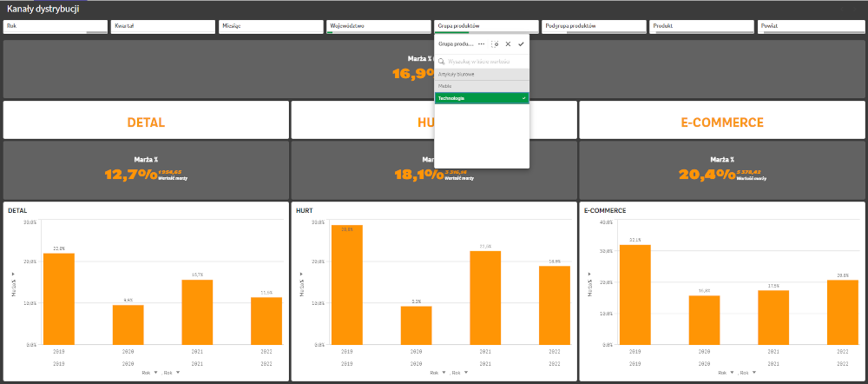Open the three-dots menu in Grupa produktów popup

pyautogui.click(x=481, y=43)
